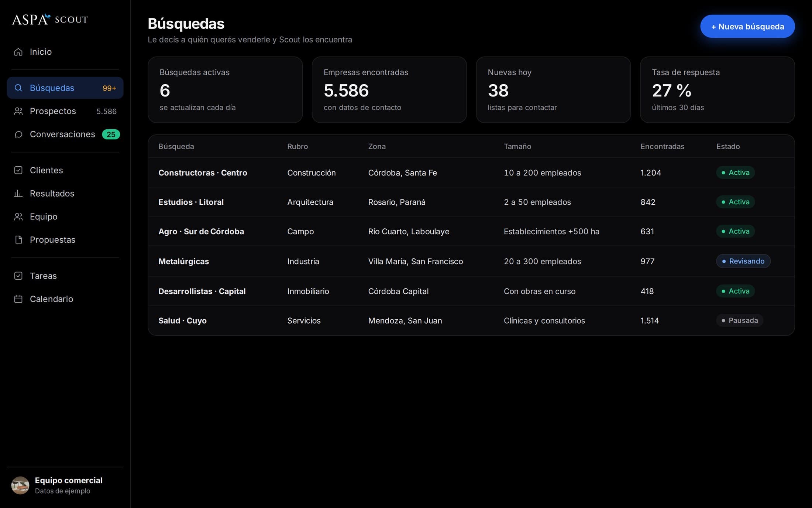Click the Equipo people icon
Viewport: 812px width, 508px height.
click(18, 217)
